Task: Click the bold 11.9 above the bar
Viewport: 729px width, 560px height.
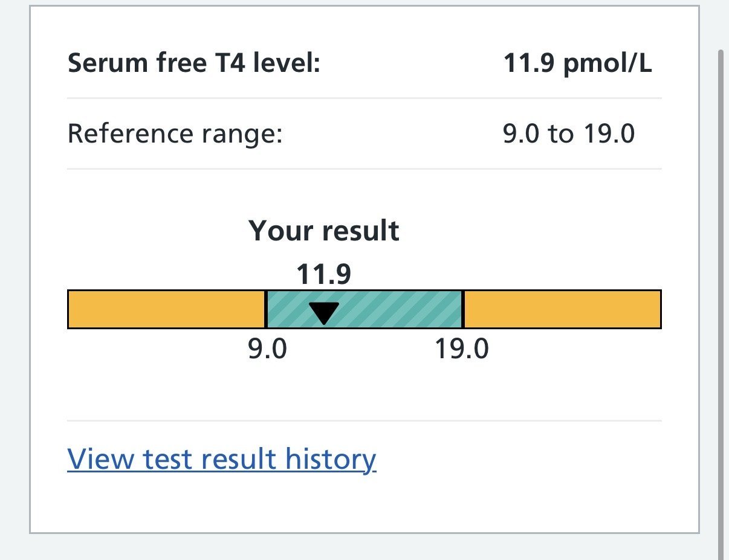Action: click(323, 275)
